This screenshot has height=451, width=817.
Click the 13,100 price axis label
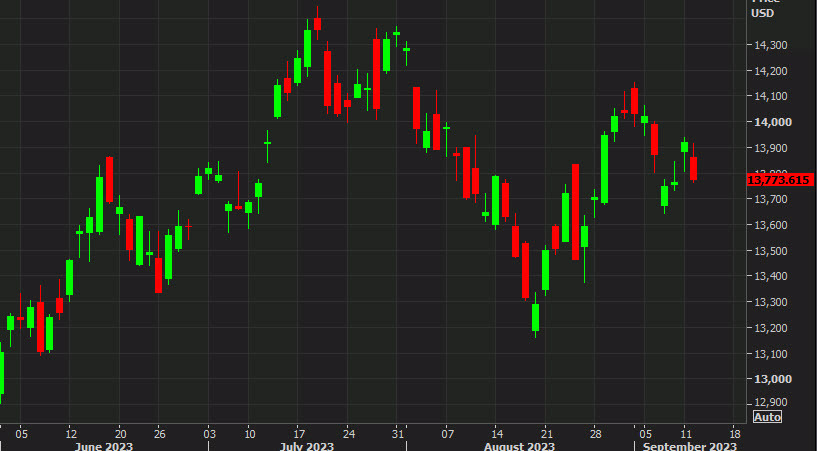771,354
